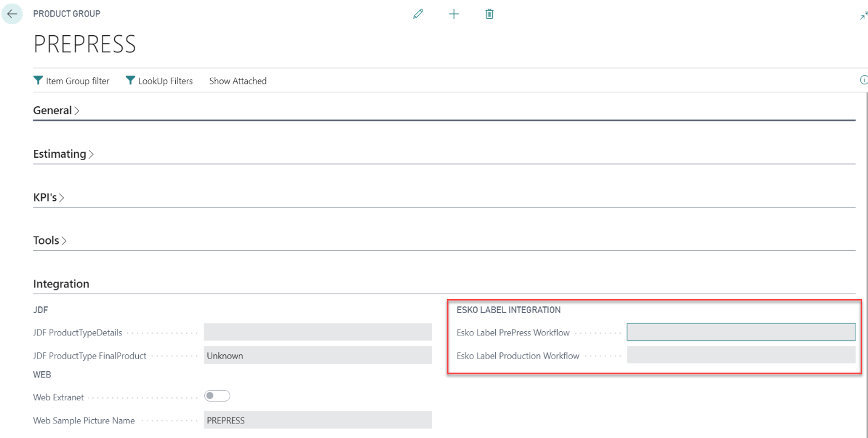Click the pencil edit icon
The height and width of the screenshot is (438, 868).
point(418,14)
